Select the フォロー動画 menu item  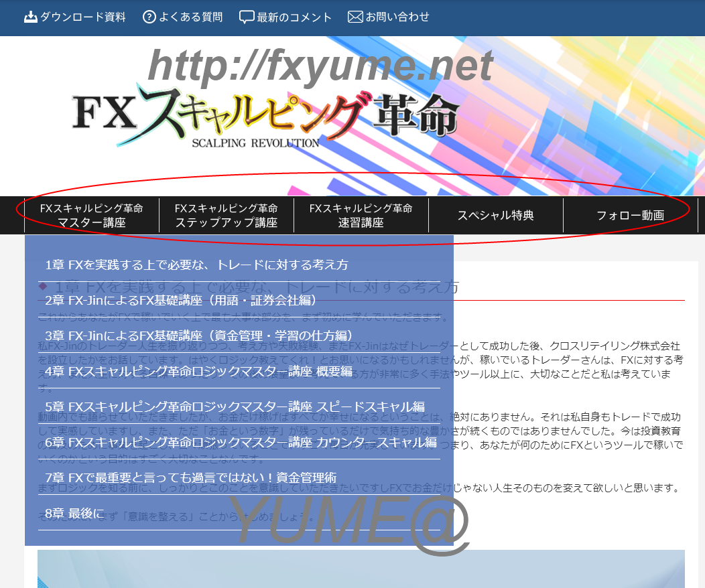pyautogui.click(x=631, y=215)
